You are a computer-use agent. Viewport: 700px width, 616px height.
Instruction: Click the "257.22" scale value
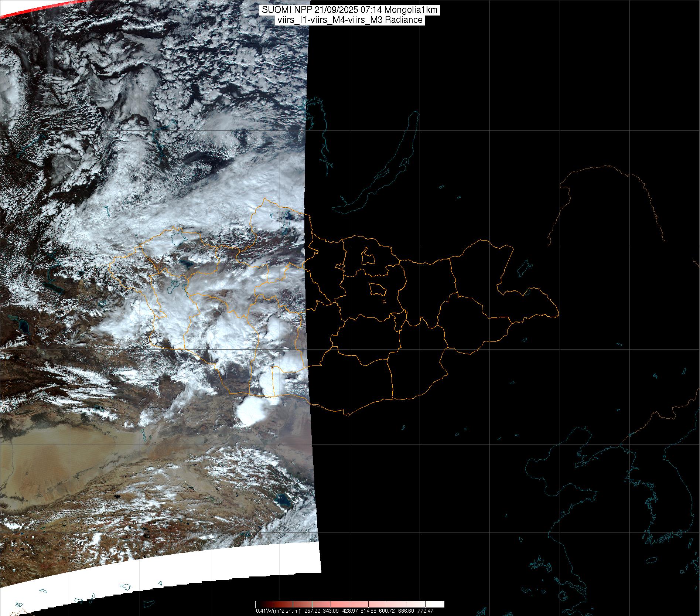pyautogui.click(x=312, y=611)
